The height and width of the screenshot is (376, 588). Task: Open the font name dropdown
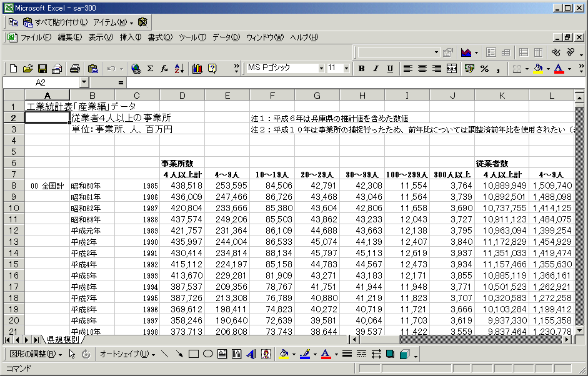point(321,68)
